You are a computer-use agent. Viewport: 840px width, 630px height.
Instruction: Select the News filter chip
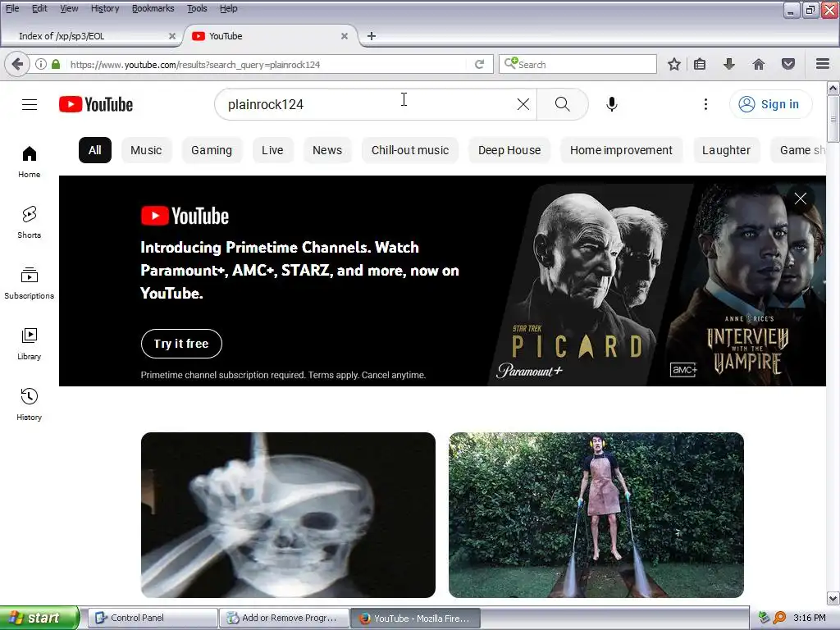coord(327,151)
